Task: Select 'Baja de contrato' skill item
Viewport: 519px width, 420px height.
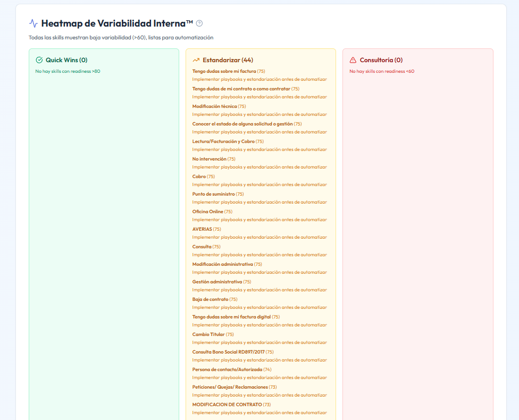Action: [x=210, y=299]
